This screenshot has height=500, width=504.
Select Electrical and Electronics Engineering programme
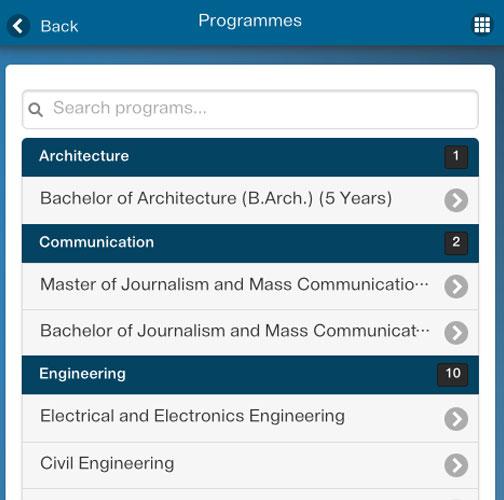tap(250, 419)
